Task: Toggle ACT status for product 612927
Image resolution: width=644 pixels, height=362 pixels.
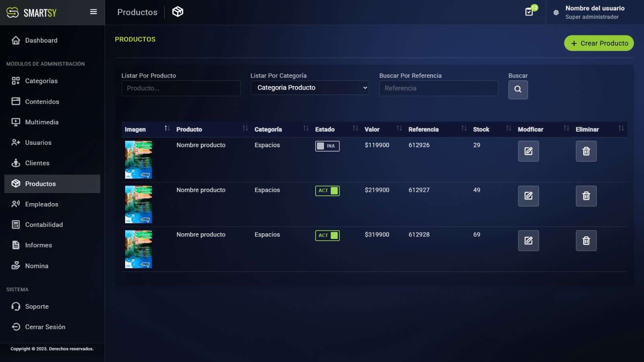Action: [327, 191]
